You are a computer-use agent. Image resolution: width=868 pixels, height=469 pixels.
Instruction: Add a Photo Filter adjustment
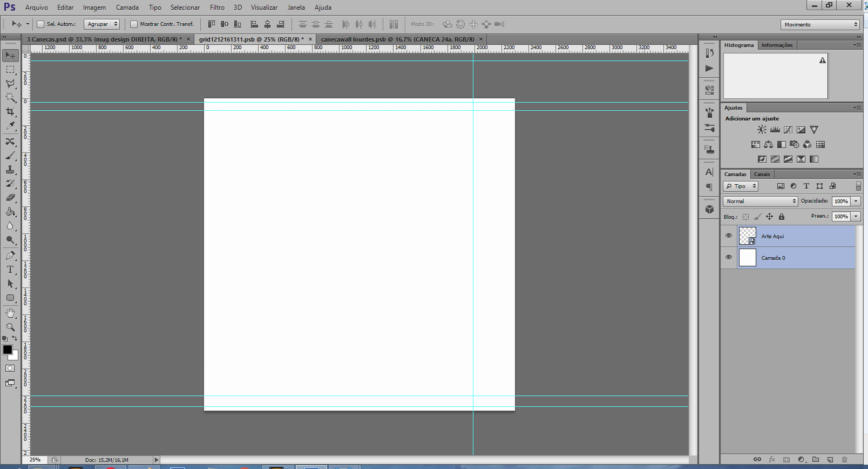click(794, 144)
